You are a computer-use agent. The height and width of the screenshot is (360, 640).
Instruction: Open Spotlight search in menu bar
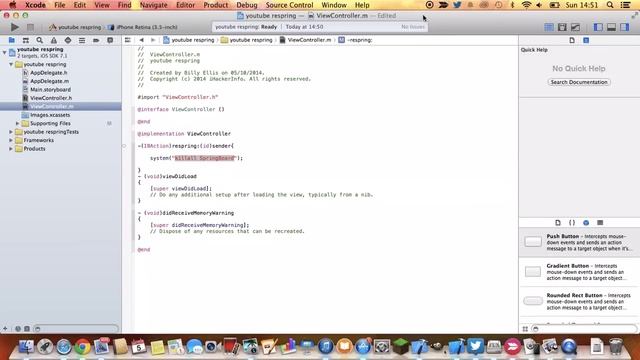click(610, 5)
